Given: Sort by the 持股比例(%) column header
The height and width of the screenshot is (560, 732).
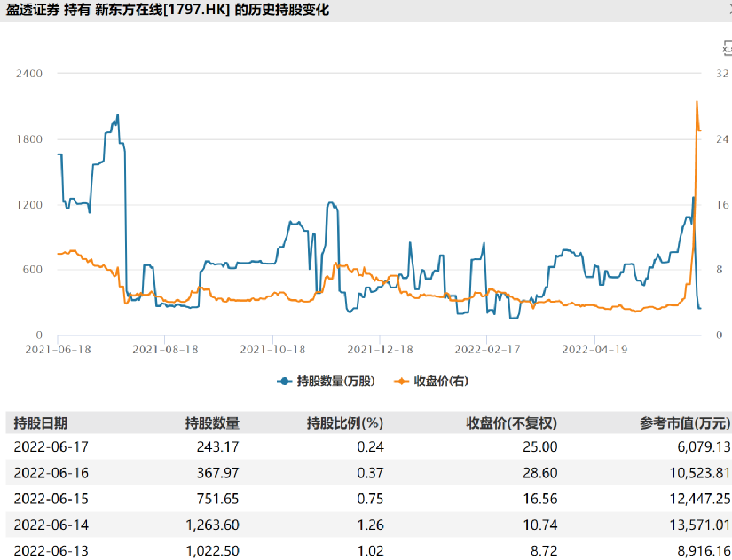Looking at the screenshot, I should click(345, 423).
